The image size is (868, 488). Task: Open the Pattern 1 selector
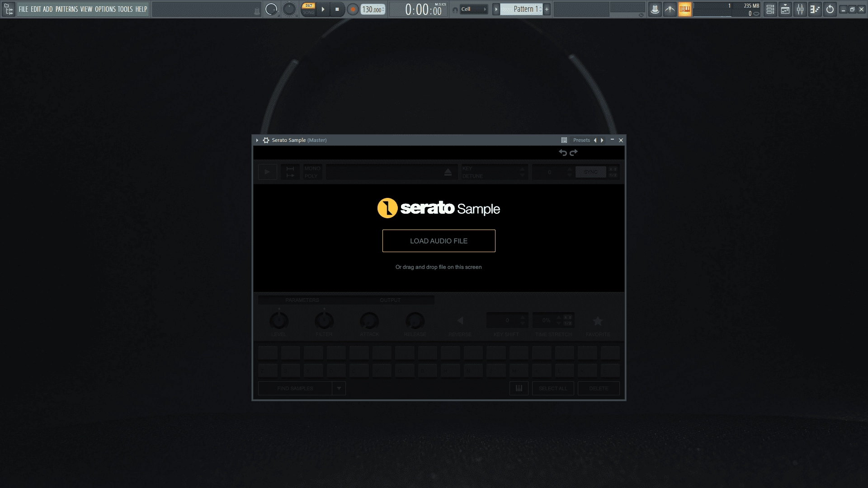coord(521,9)
